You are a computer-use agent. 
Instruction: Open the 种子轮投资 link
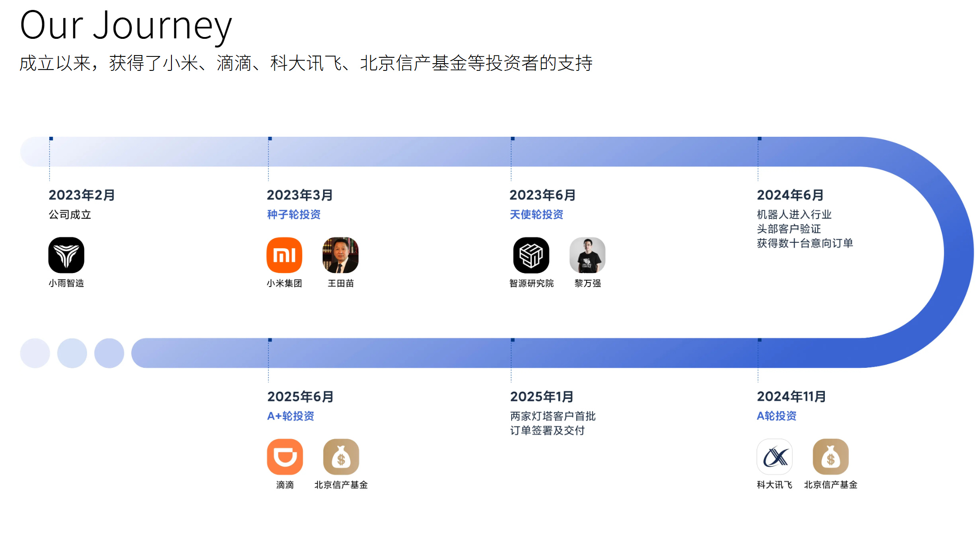[x=294, y=214]
